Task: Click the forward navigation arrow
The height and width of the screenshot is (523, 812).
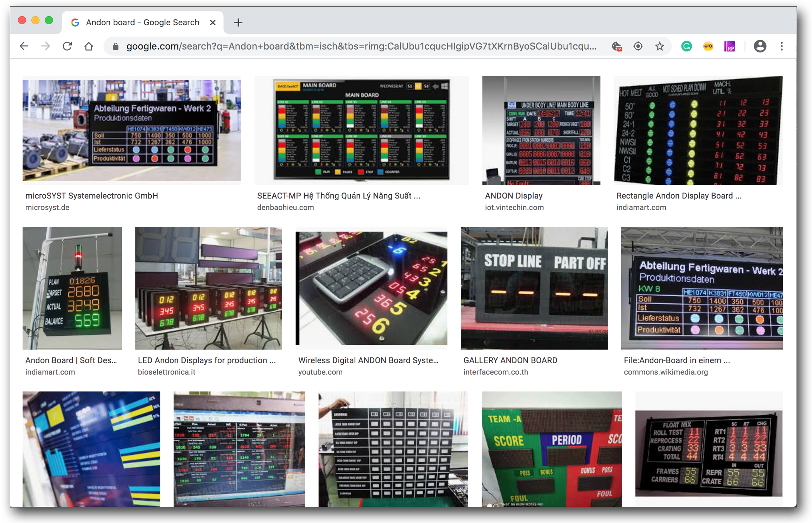Action: click(x=45, y=46)
